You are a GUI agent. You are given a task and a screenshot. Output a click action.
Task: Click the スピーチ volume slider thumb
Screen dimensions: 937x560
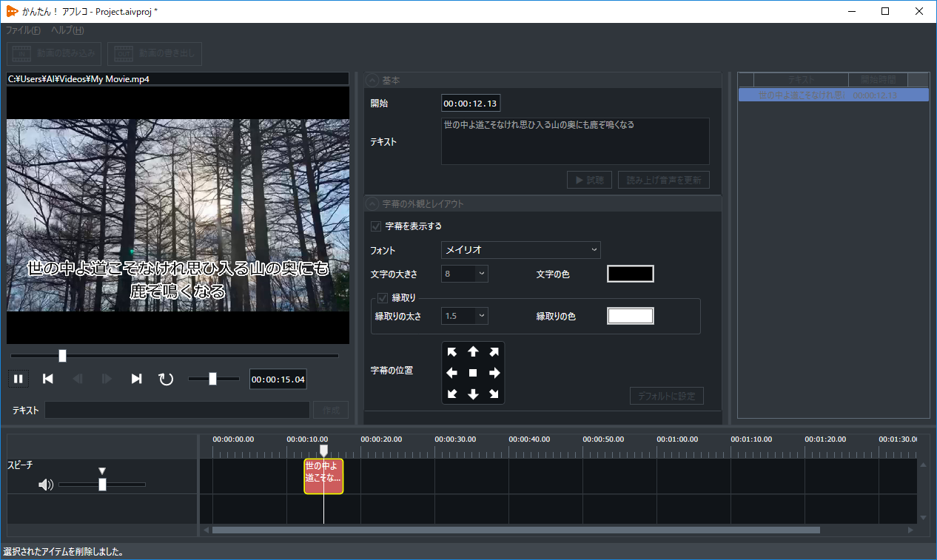[102, 485]
